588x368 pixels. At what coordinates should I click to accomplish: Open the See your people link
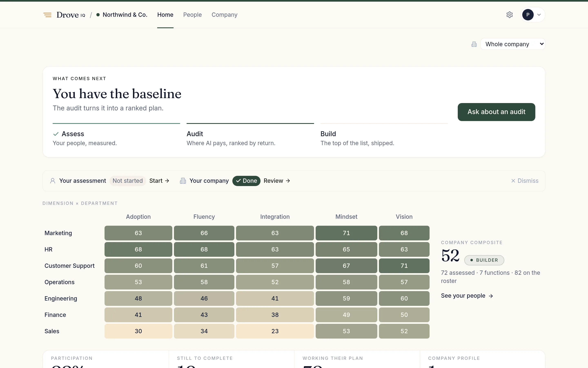click(x=467, y=296)
